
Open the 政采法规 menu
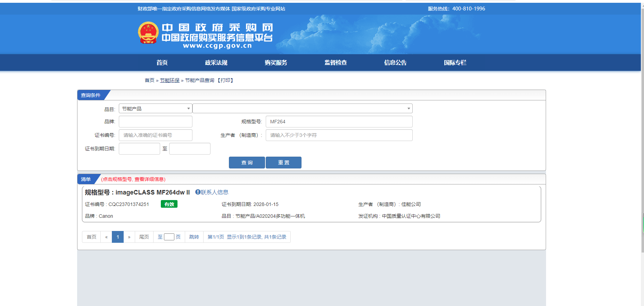pyautogui.click(x=216, y=63)
